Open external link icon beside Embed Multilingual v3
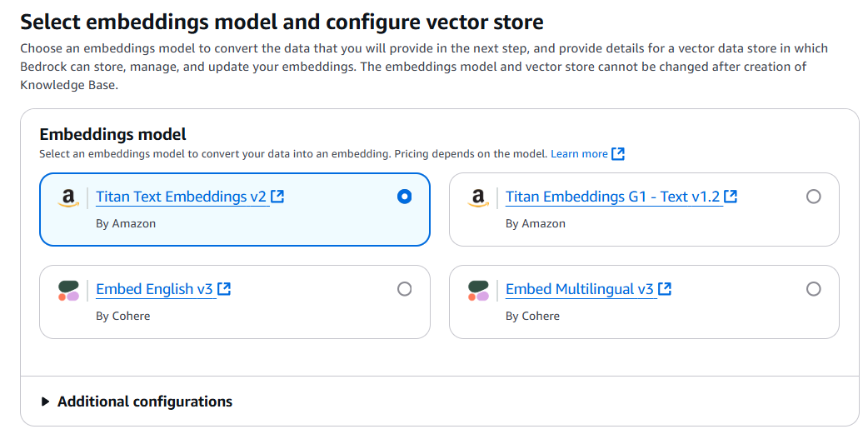 [664, 289]
